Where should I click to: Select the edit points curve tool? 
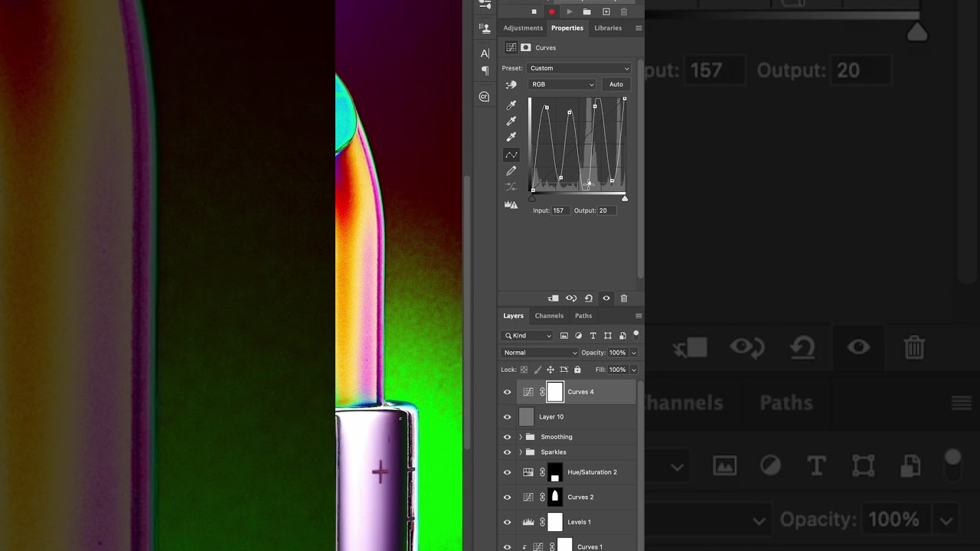click(511, 155)
